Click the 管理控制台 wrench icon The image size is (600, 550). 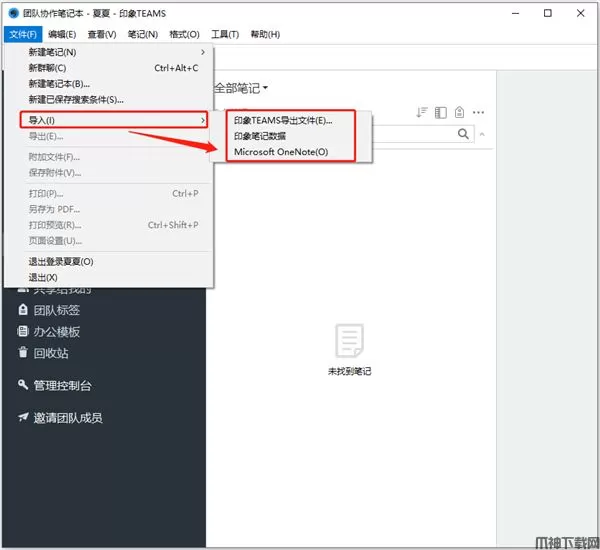[x=23, y=384]
